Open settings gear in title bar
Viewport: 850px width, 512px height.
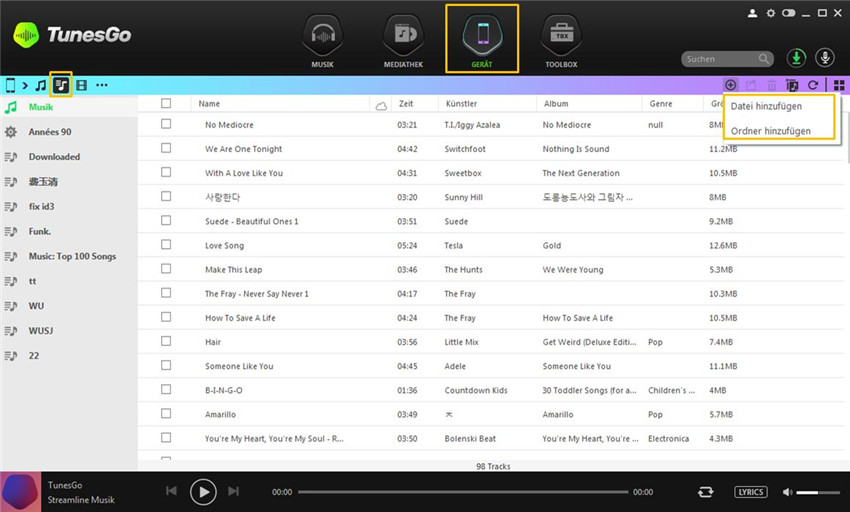[x=770, y=13]
